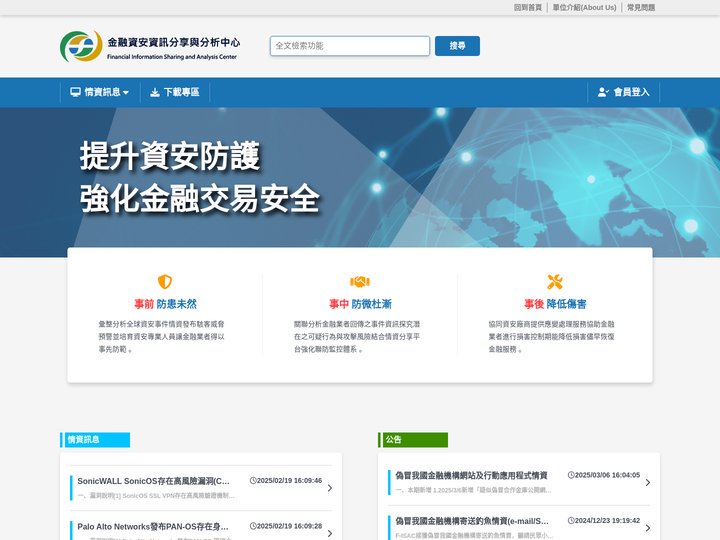Click the download icon beside 下載專區

155,92
